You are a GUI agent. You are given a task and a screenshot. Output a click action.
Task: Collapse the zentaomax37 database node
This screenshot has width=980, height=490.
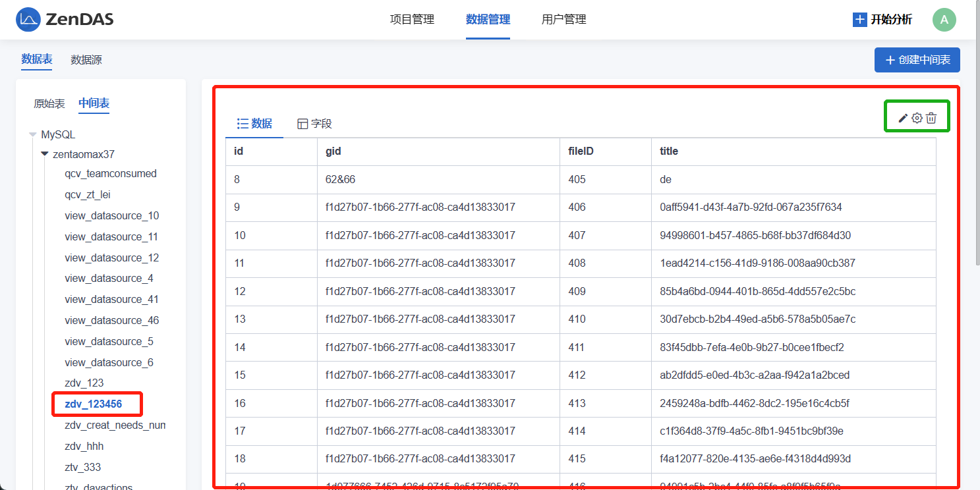click(x=45, y=155)
